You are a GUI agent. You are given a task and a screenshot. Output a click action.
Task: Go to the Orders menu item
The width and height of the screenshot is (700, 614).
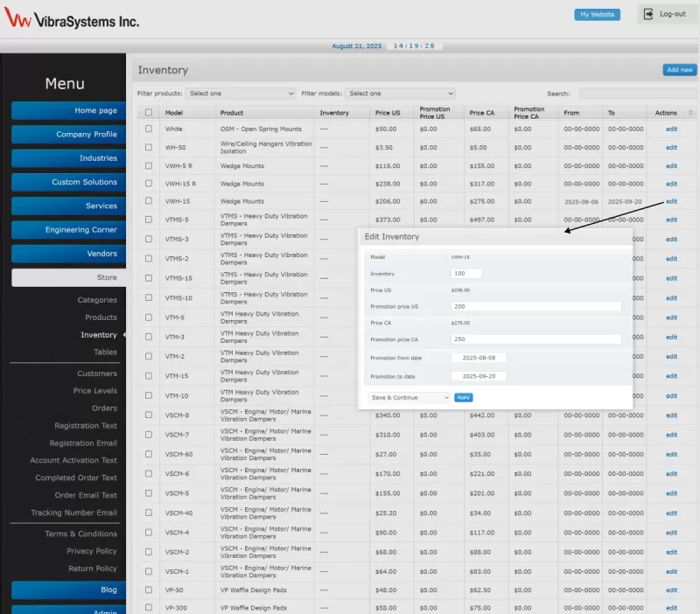tap(104, 408)
